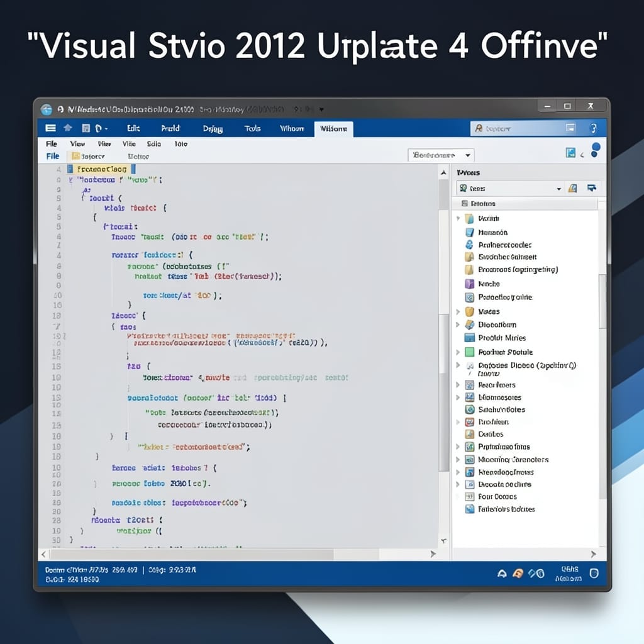This screenshot has height=644, width=644.
Task: Select the Hreordeocfmoras row
Action: point(506,472)
